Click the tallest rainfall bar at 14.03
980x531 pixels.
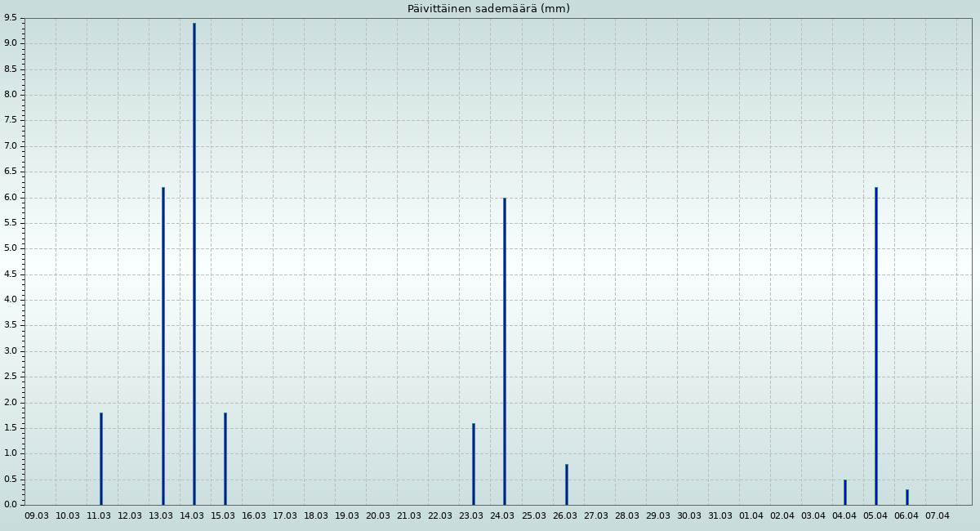point(194,264)
